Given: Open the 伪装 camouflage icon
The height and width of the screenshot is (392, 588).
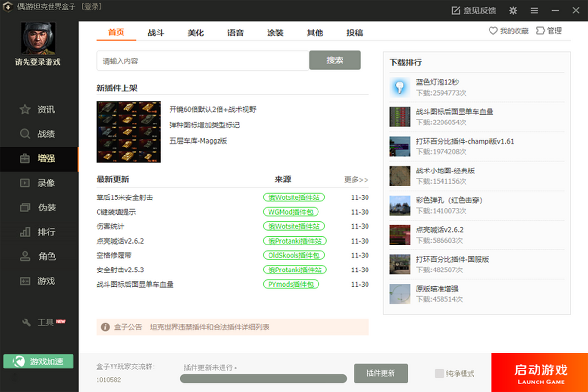Looking at the screenshot, I should coord(25,207).
